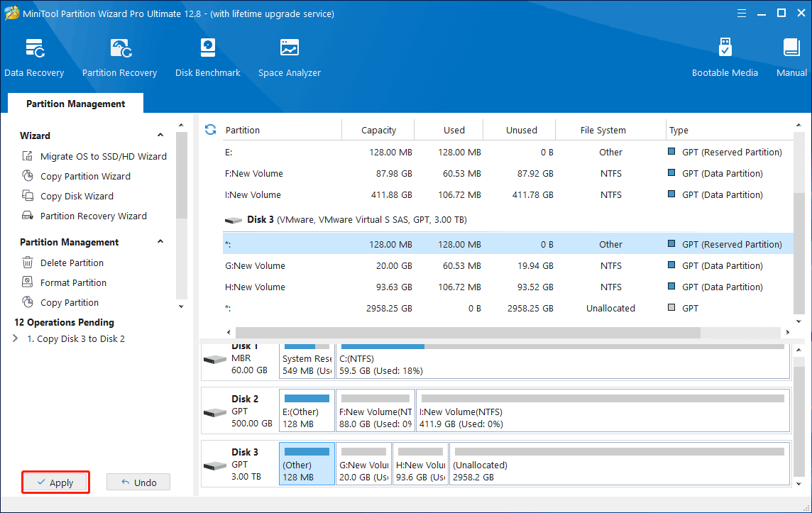This screenshot has width=812, height=513.
Task: Select the C:(NTFS) block on Disk 1
Action: [563, 361]
